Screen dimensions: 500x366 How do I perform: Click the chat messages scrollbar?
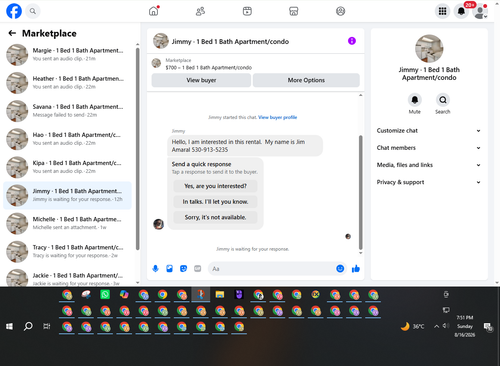360,192
